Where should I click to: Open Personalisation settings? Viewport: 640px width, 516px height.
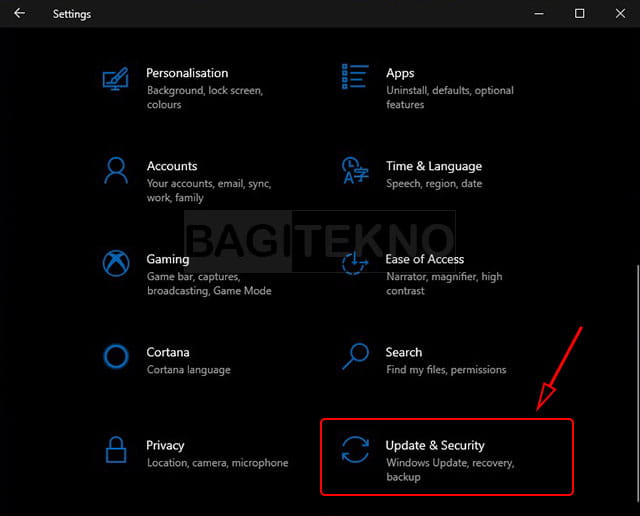pos(187,73)
